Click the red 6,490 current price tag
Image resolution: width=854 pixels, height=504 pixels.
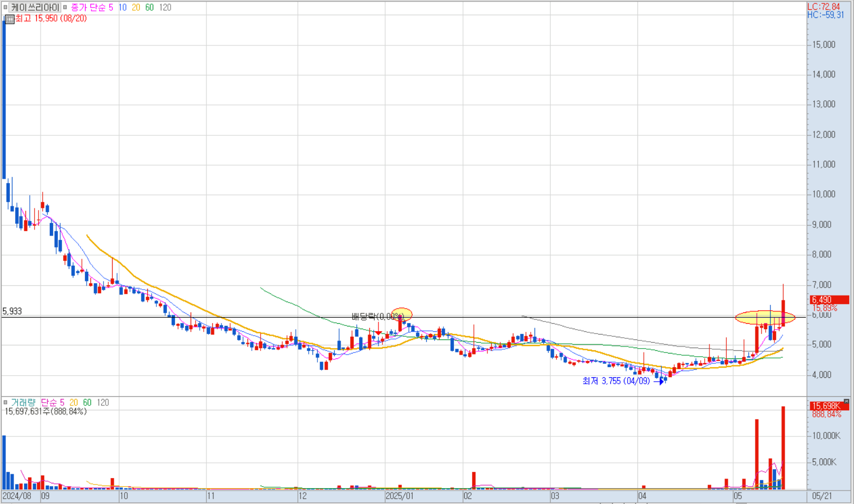coord(829,300)
